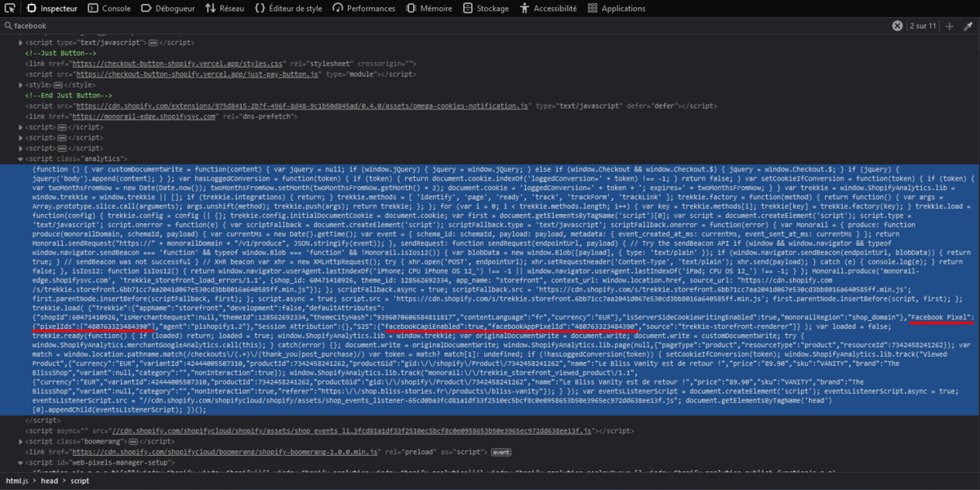
Task: Click ellipsis badge in the style row
Action: (x=59, y=84)
